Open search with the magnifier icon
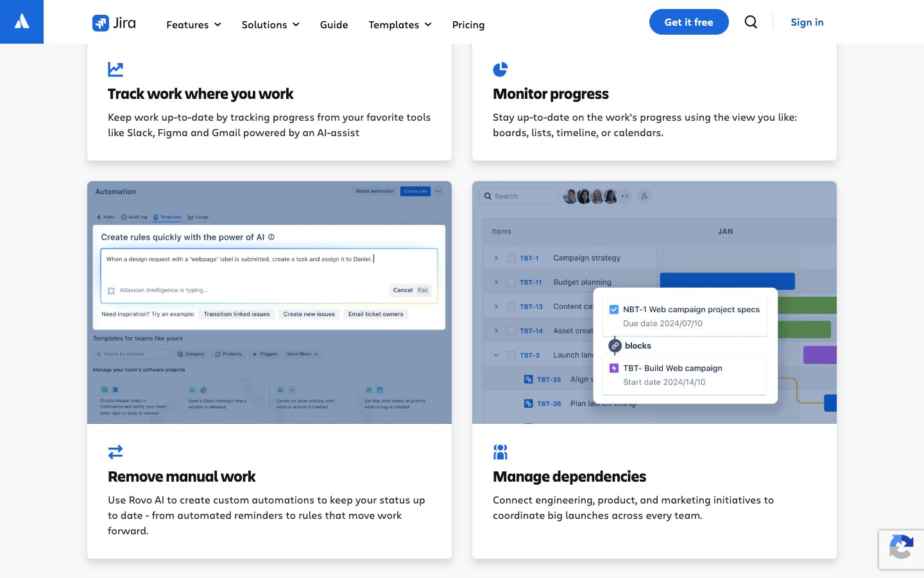 tap(751, 22)
